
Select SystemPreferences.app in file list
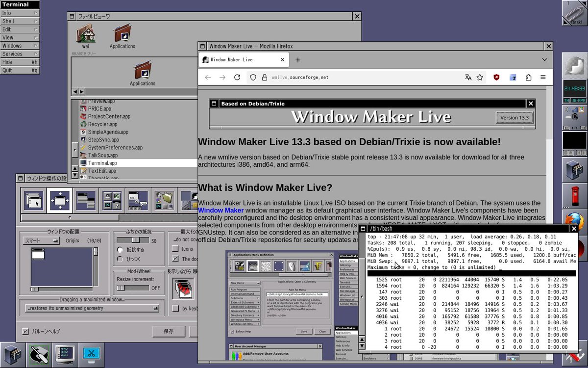(139, 147)
